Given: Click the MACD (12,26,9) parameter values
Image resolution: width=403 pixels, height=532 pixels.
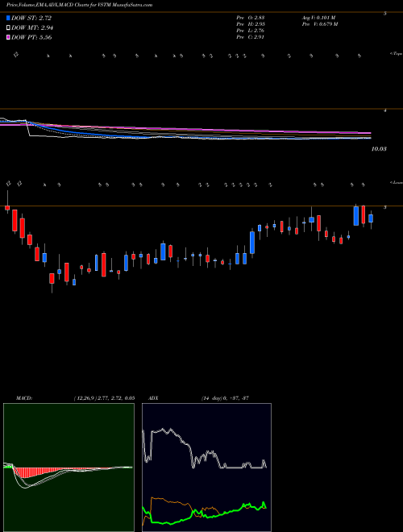Looking at the screenshot, I should 104,398.
